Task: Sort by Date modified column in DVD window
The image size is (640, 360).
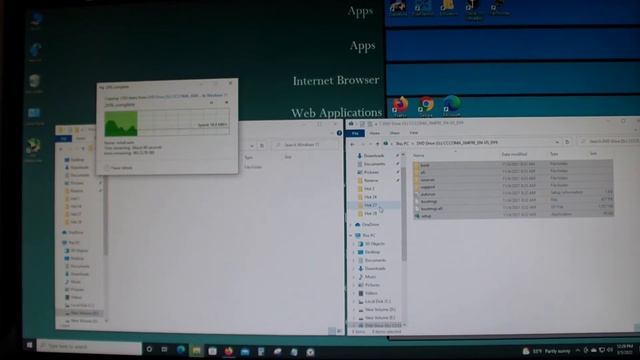Action: click(x=514, y=154)
